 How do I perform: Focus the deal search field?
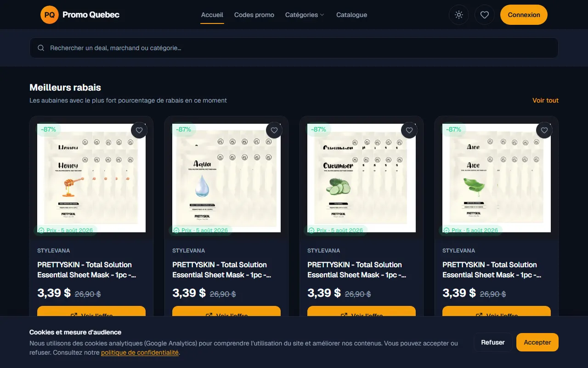(x=294, y=48)
